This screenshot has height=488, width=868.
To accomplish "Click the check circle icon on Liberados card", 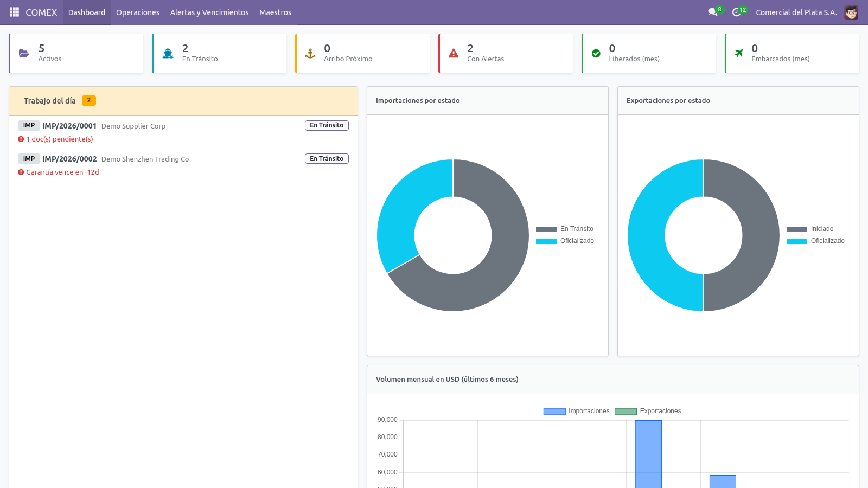I will 596,53.
